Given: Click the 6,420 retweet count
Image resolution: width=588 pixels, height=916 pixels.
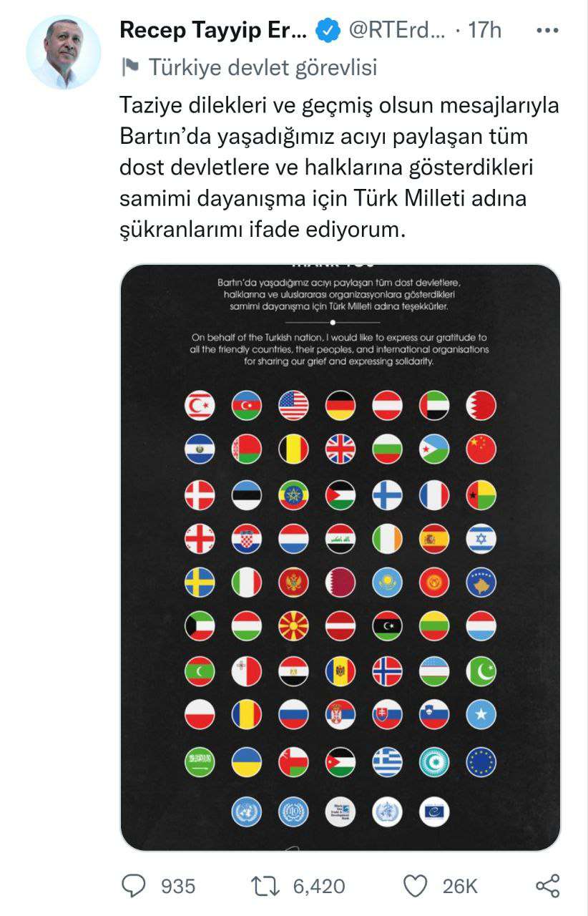Looking at the screenshot, I should [319, 887].
